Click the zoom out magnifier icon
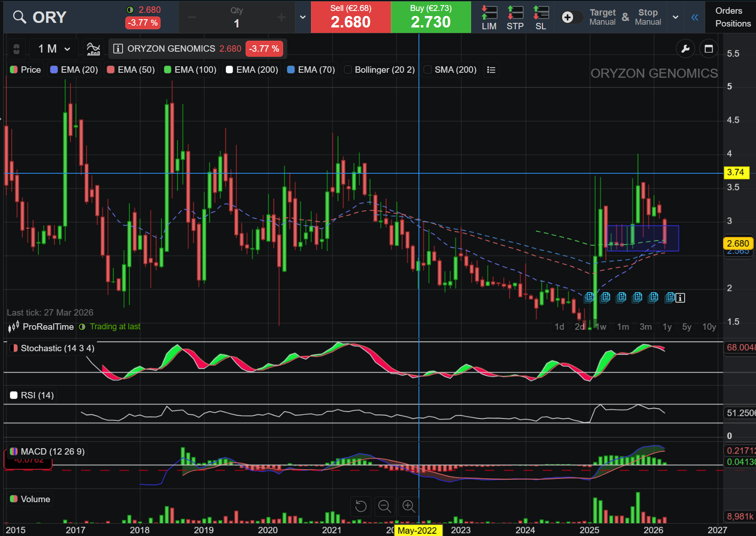 click(x=384, y=506)
